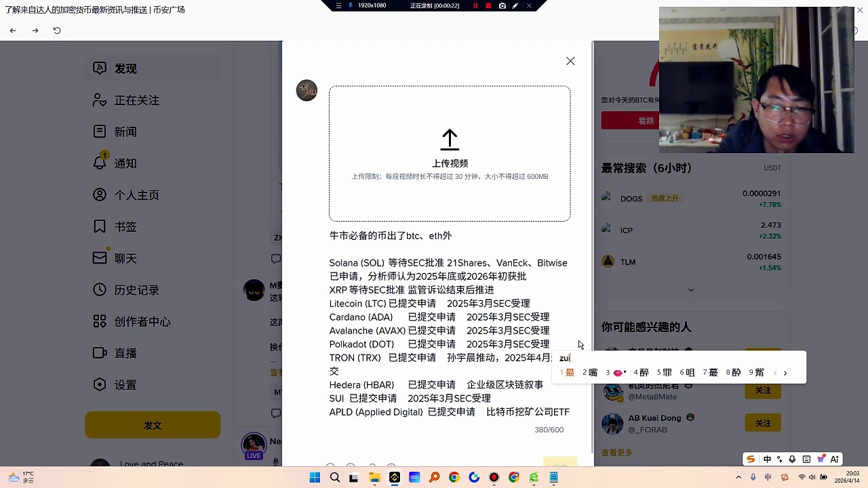Choose the fourth IME candidate 醉

coord(642,372)
